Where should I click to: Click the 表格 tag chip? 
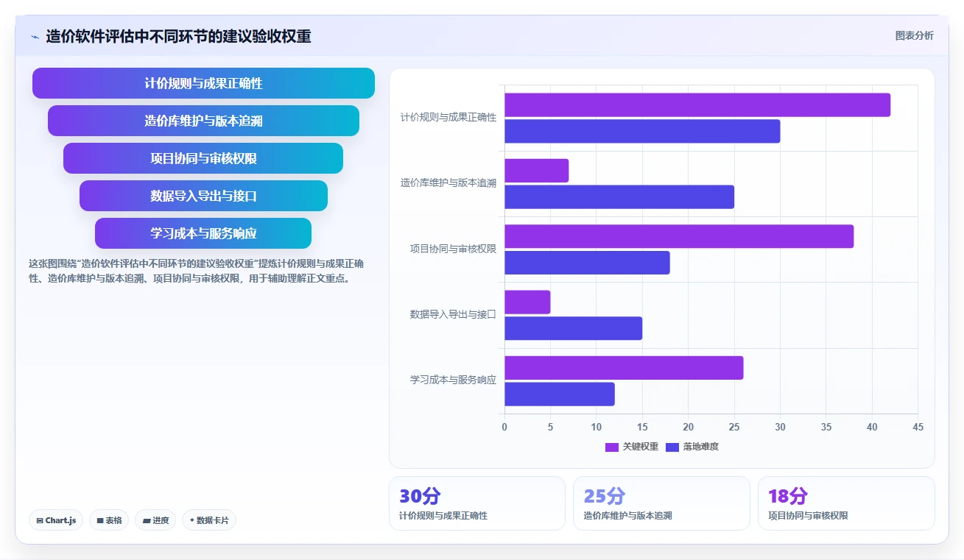click(x=109, y=520)
